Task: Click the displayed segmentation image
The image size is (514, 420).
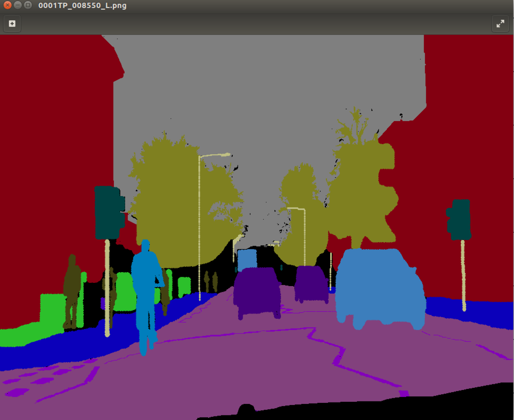Action: (x=257, y=227)
